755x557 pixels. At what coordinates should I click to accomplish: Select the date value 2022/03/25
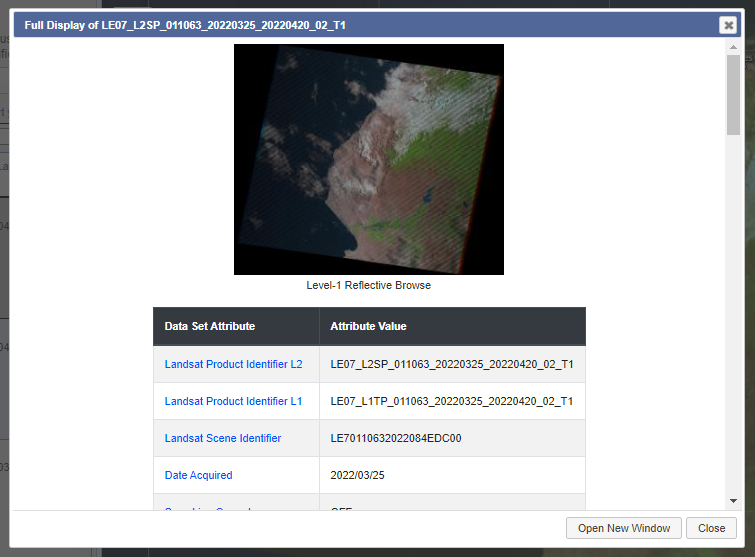coord(357,475)
